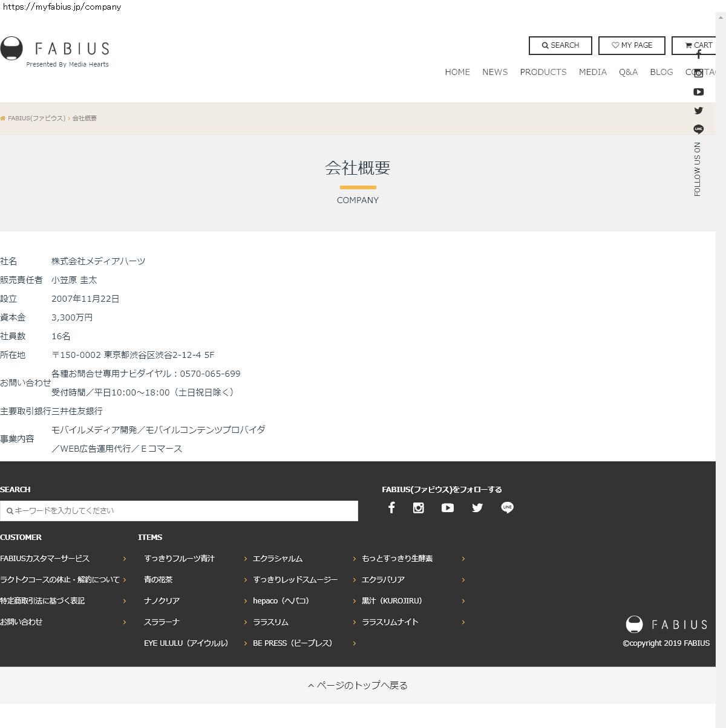Open 特定商取引法に基づく表記 link
726x728 pixels.
(x=42, y=601)
